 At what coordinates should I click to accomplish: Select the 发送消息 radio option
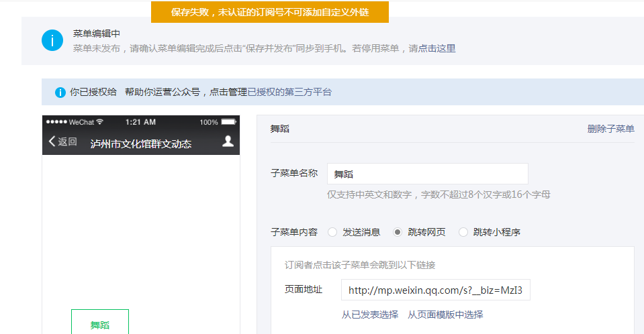(x=332, y=232)
